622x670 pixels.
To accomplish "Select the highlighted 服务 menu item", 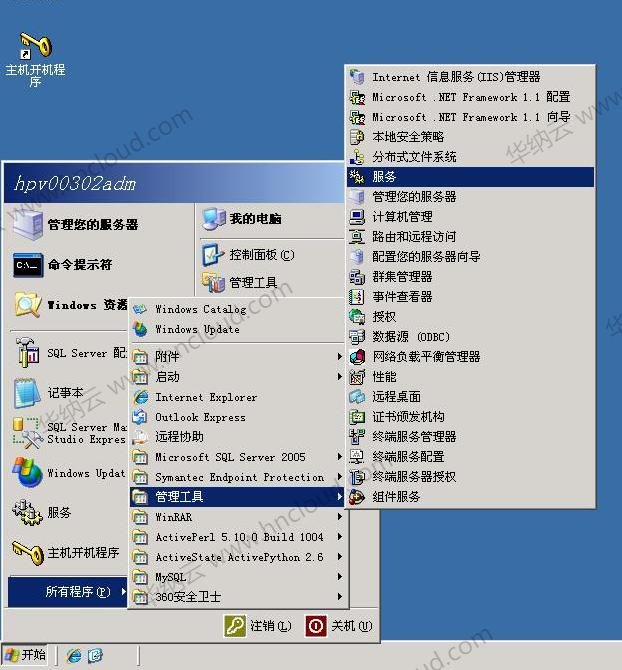I will pyautogui.click(x=471, y=176).
